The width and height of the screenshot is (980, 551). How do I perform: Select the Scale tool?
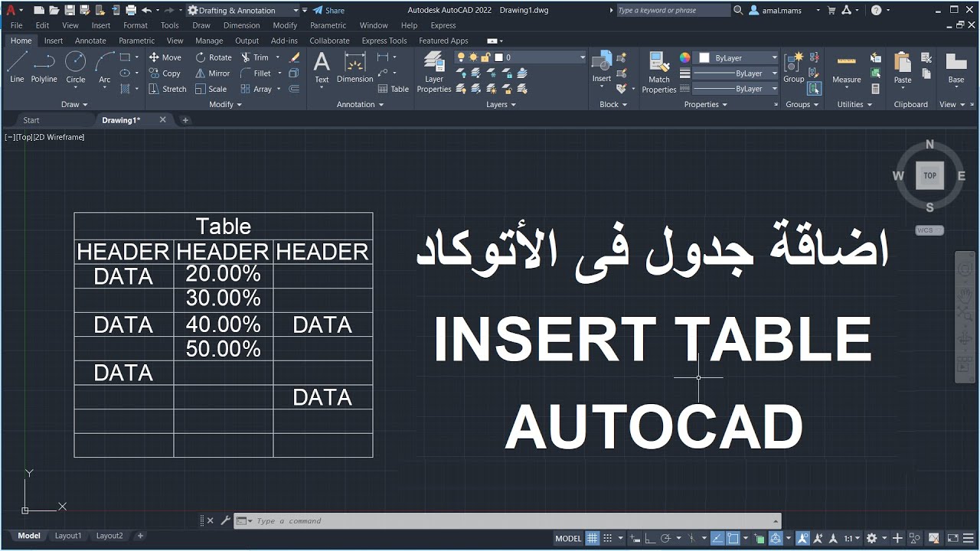tap(211, 89)
